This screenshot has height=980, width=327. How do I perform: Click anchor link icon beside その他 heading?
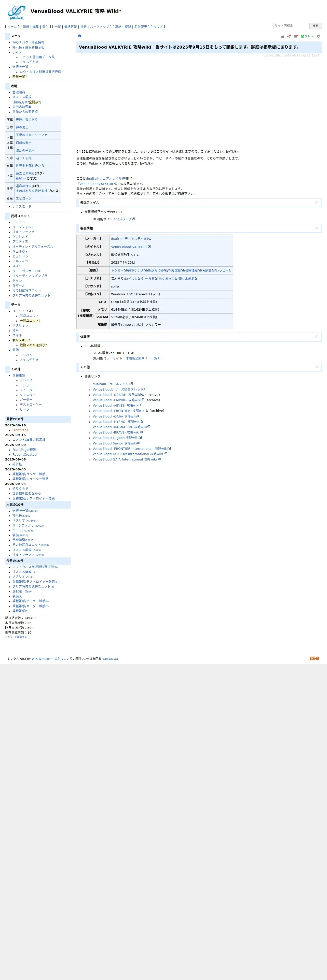[x=316, y=367]
